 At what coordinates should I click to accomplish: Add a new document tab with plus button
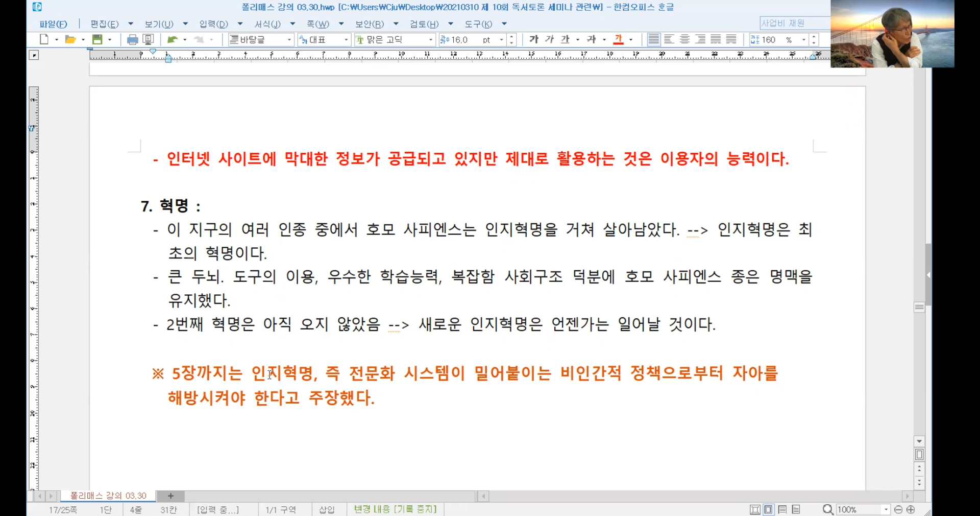coord(170,496)
